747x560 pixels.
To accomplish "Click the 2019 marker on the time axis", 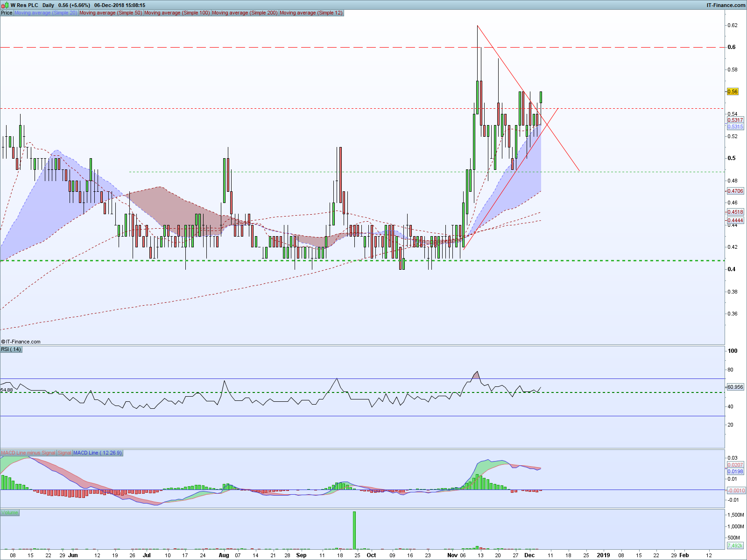I will [x=603, y=555].
